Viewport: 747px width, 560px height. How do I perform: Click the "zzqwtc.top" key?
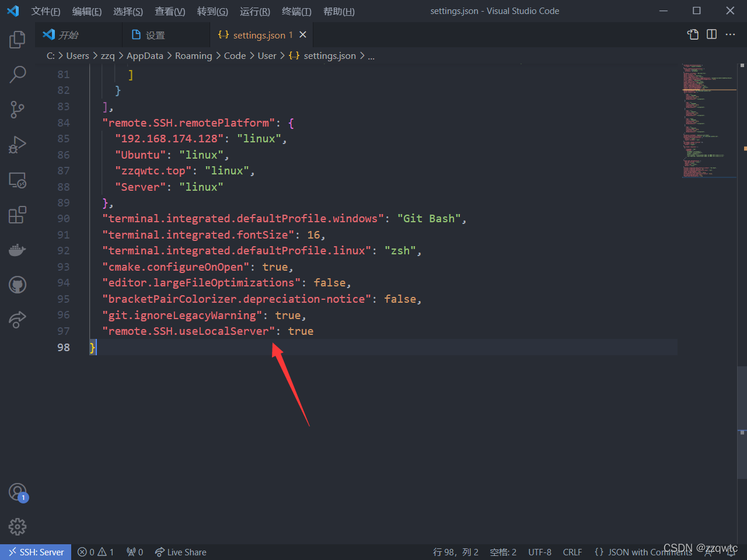pos(153,170)
